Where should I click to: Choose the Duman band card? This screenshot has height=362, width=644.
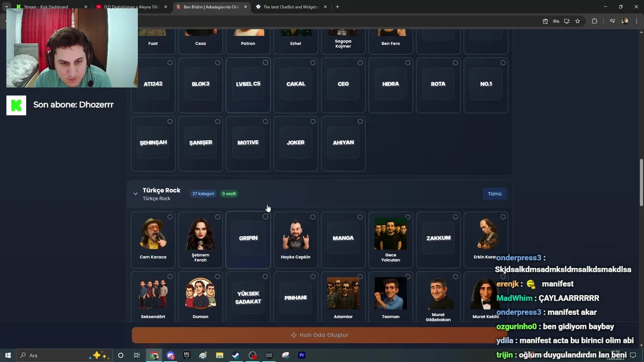point(200,297)
